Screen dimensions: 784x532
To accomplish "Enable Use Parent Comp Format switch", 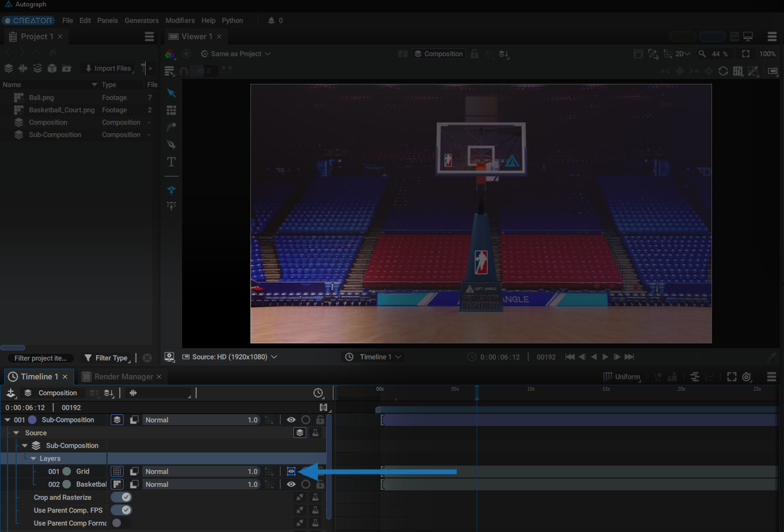I will pos(121,523).
